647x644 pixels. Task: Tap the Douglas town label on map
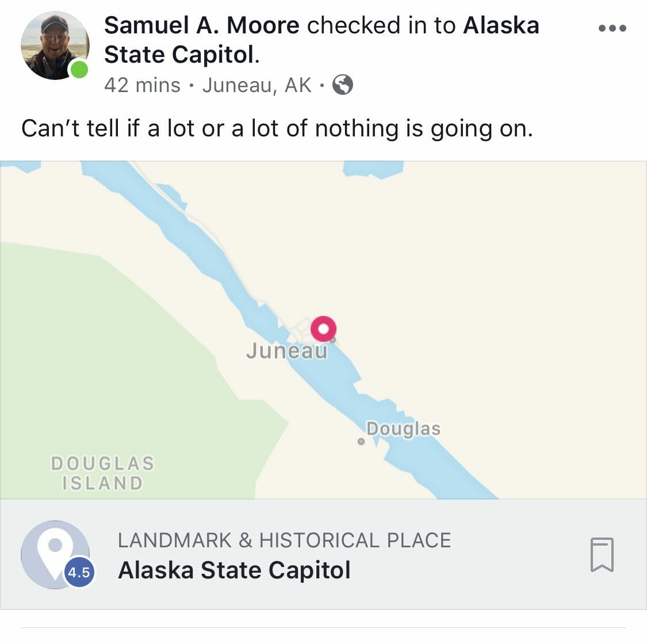click(404, 429)
